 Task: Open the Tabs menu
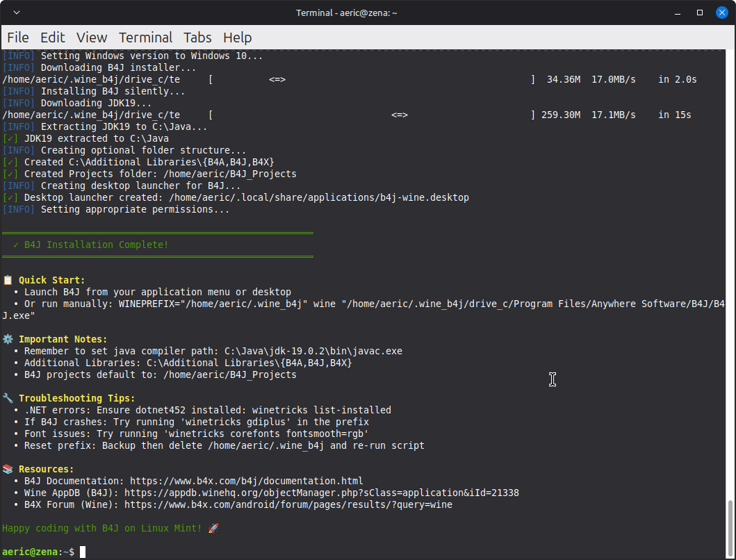tap(197, 38)
